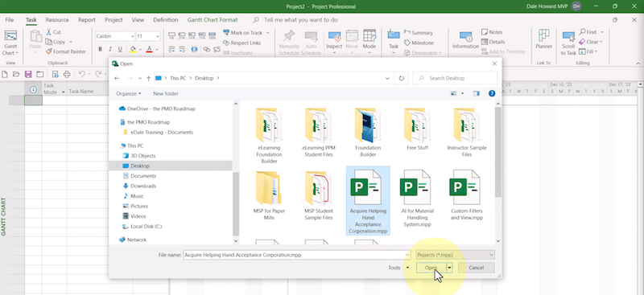Show the preview pane icon

tap(477, 93)
